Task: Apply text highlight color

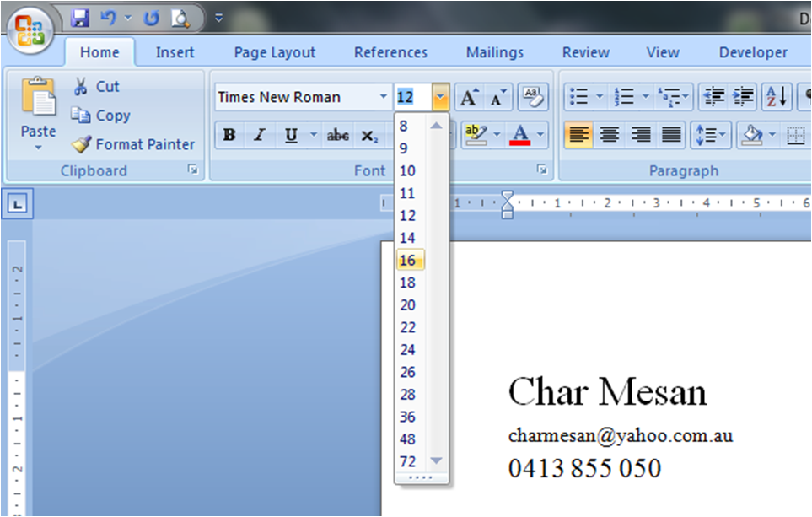Action: click(476, 135)
